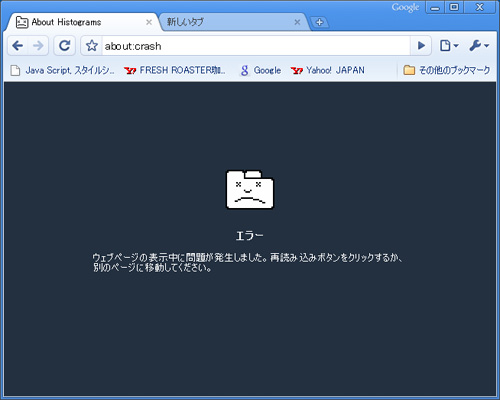The width and height of the screenshot is (500, 400).
Task: Click the Go arrow next to address bar
Action: (421, 46)
